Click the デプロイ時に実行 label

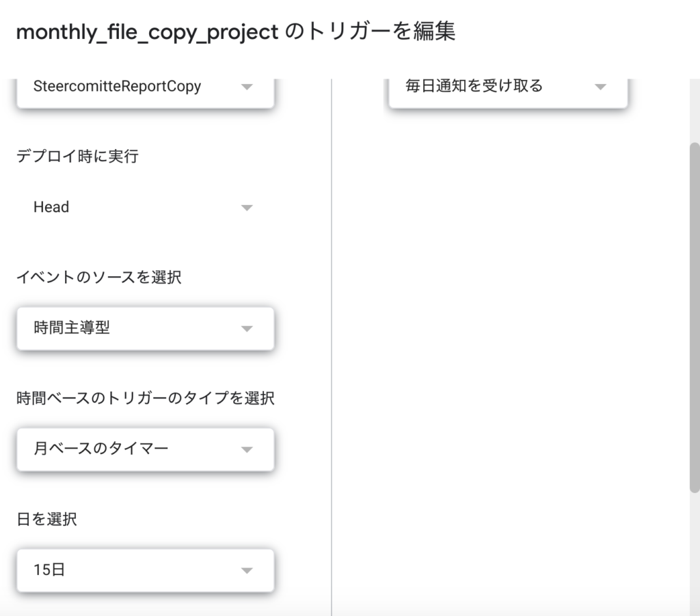pyautogui.click(x=77, y=157)
